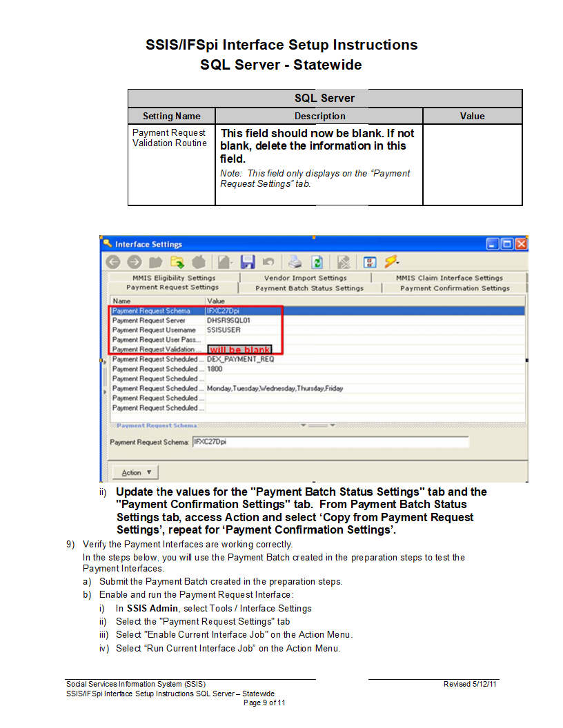563x728 pixels.
Task: Switch to MMIS Eligibility Settings tab
Action: click(x=174, y=278)
